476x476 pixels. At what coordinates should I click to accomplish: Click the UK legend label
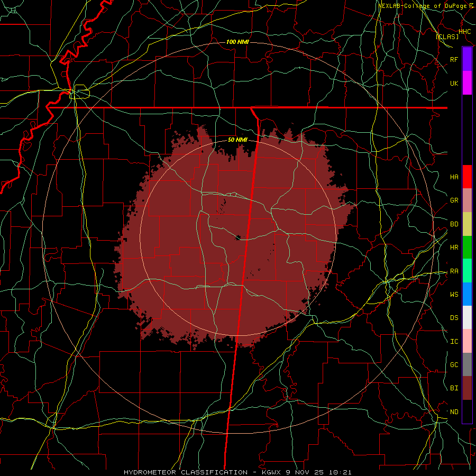coord(454,83)
